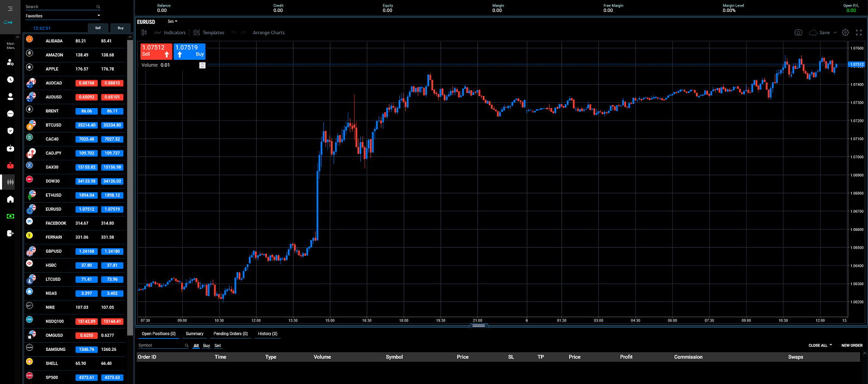
Task: Open the 5m timeframe dropdown
Action: pos(173,22)
